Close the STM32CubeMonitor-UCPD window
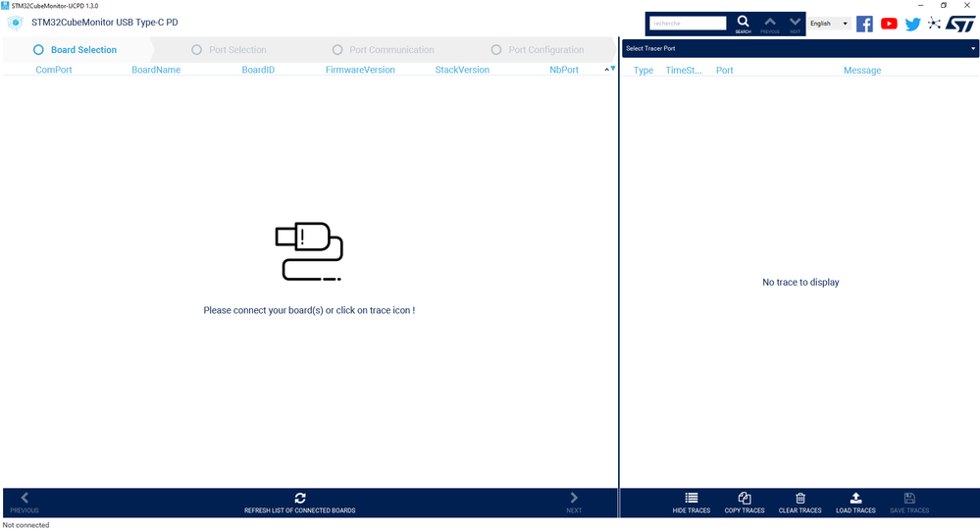 tap(967, 5)
